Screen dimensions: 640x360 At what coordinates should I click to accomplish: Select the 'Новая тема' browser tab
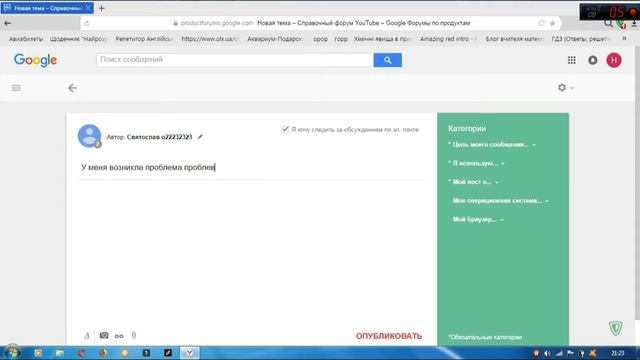pyautogui.click(x=47, y=8)
